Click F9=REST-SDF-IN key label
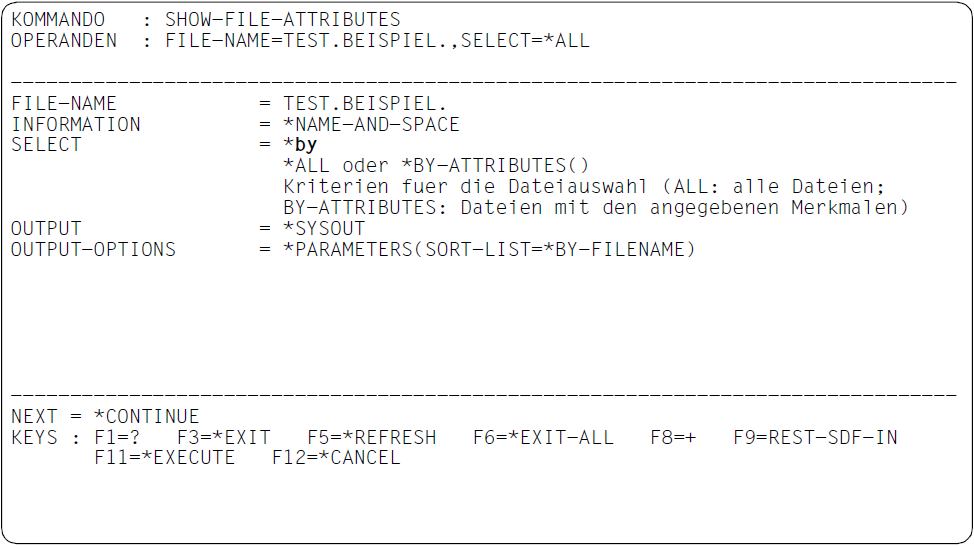The width and height of the screenshot is (974, 546). [x=815, y=437]
